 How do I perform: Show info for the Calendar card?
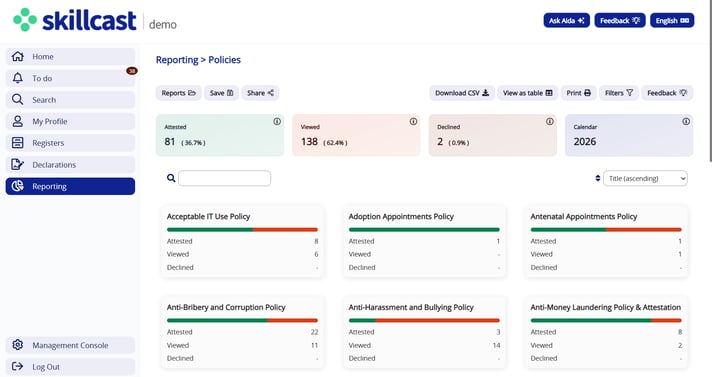[686, 121]
